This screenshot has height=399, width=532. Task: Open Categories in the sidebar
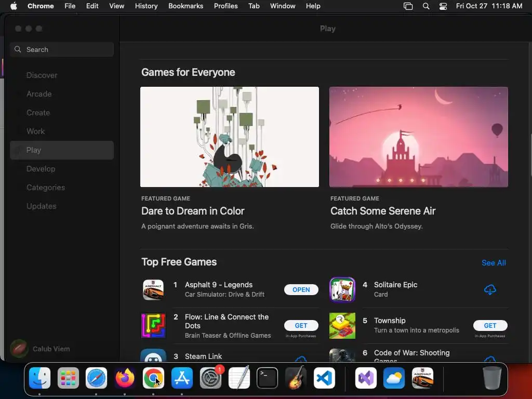click(62, 187)
